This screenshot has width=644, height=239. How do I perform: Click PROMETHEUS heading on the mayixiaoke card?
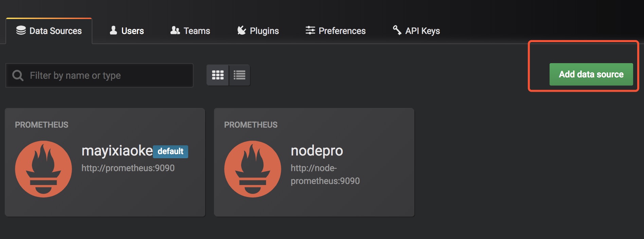tap(41, 125)
